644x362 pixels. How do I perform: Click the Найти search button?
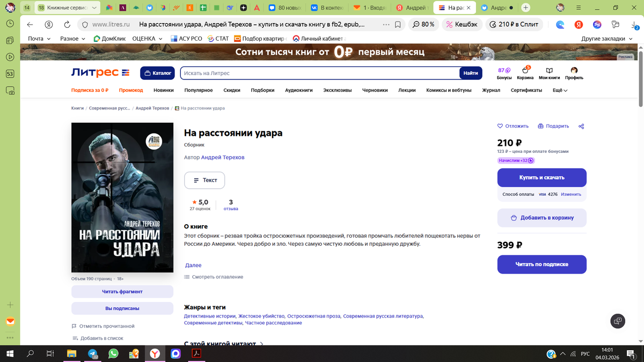[471, 73]
